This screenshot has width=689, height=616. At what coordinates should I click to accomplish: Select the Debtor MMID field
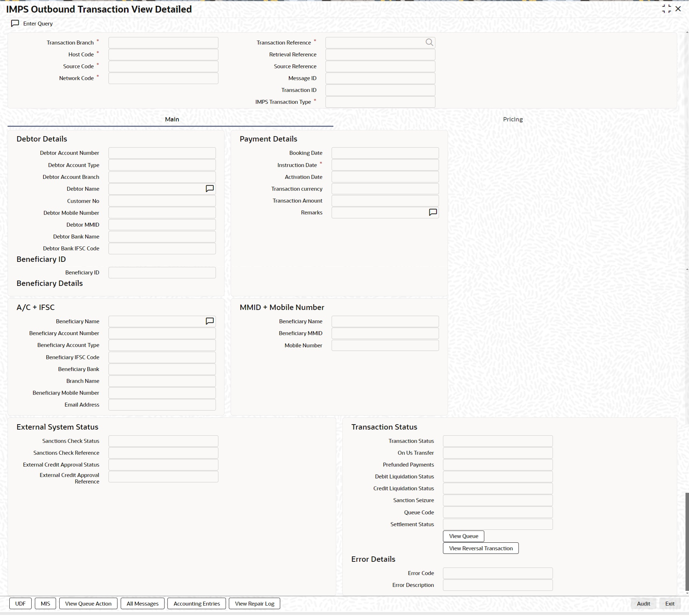162,225
